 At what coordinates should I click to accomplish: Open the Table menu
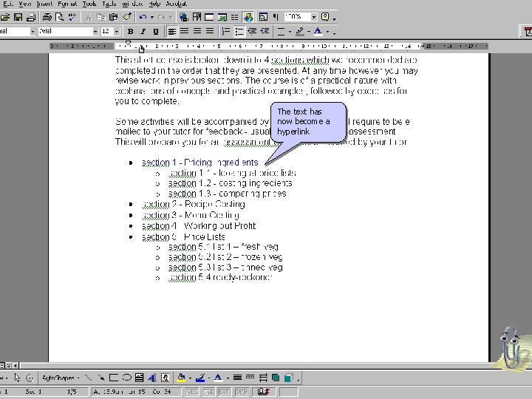coord(109,4)
